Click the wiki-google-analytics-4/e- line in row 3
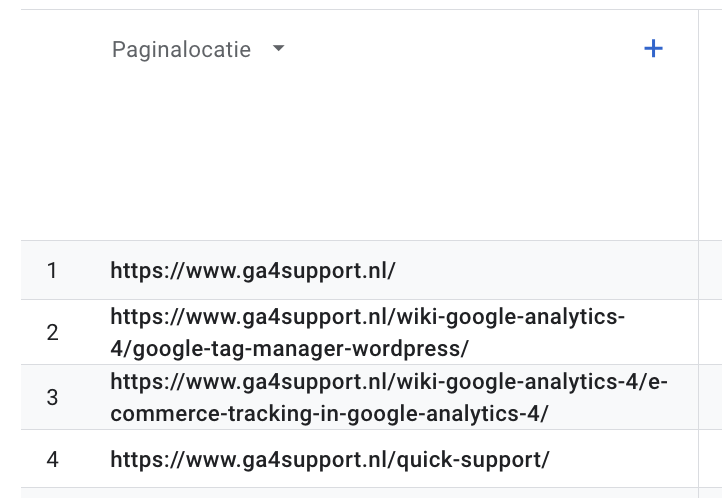 click(x=389, y=382)
